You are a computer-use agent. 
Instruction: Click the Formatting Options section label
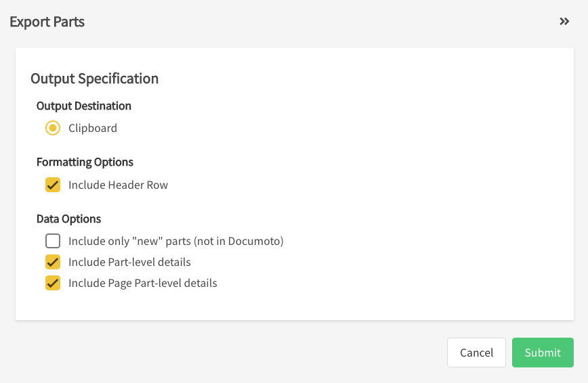(x=85, y=162)
